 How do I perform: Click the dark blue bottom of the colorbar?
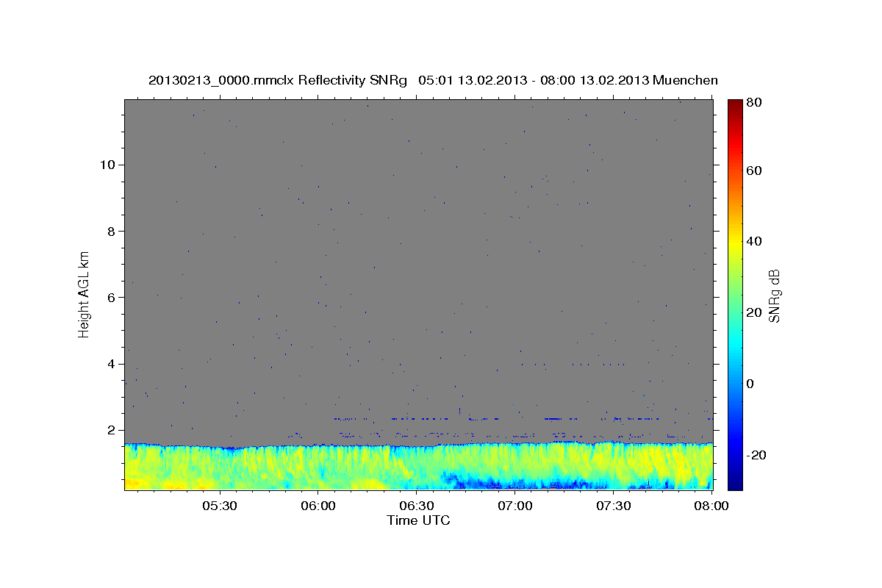pos(734,481)
